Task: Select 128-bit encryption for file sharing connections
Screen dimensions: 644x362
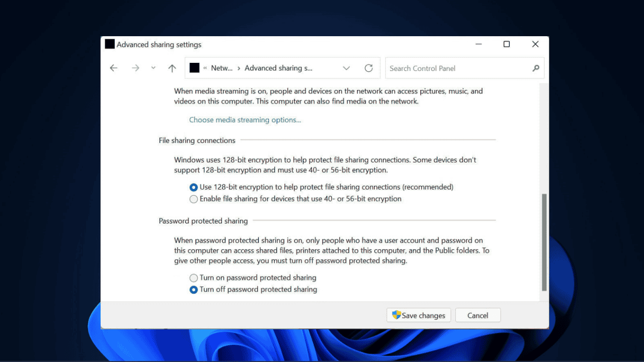Action: (x=194, y=187)
